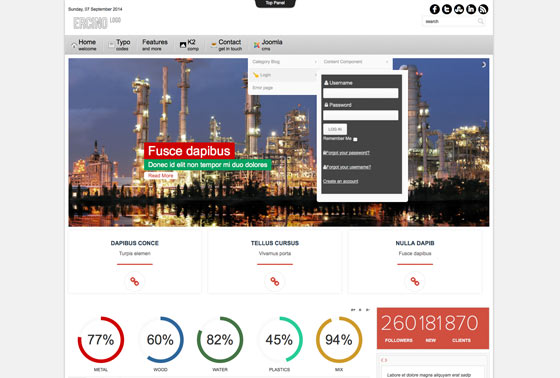Viewport: 560px width, 378px height.
Task: Click link icon under Dapibus Conce
Action: click(x=135, y=282)
